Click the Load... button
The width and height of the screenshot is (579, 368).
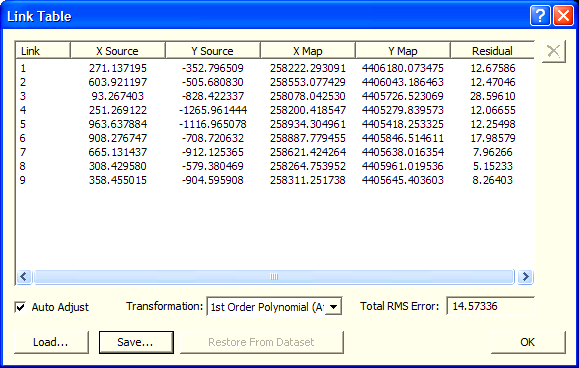click(51, 342)
